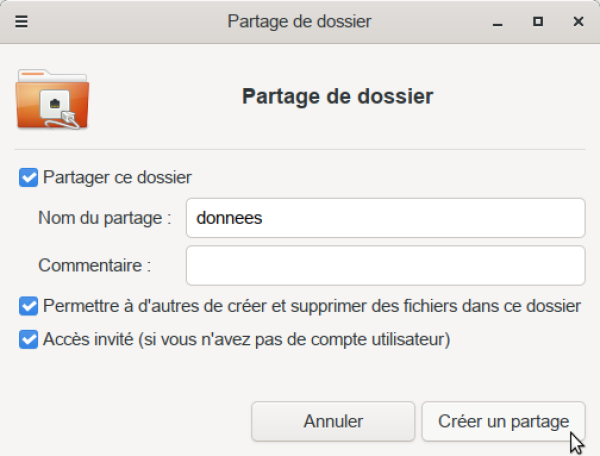The width and height of the screenshot is (600, 456).
Task: Click the 'Commentaire :' label
Action: click(94, 266)
